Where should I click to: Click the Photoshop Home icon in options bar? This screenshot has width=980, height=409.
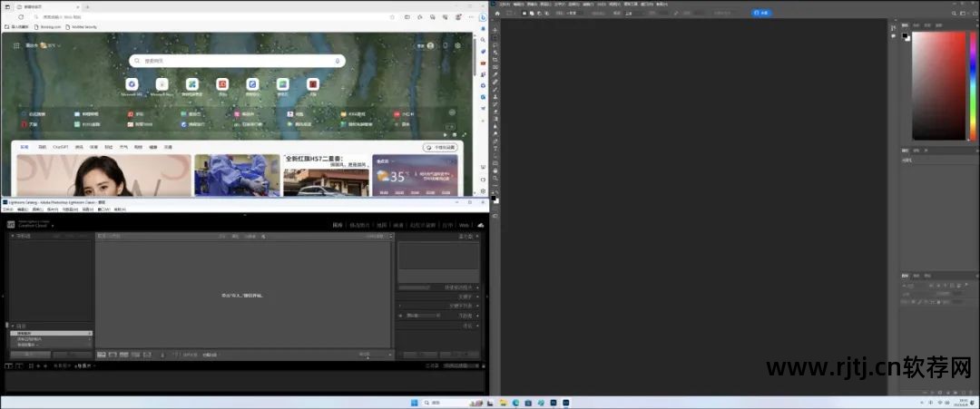click(x=497, y=14)
